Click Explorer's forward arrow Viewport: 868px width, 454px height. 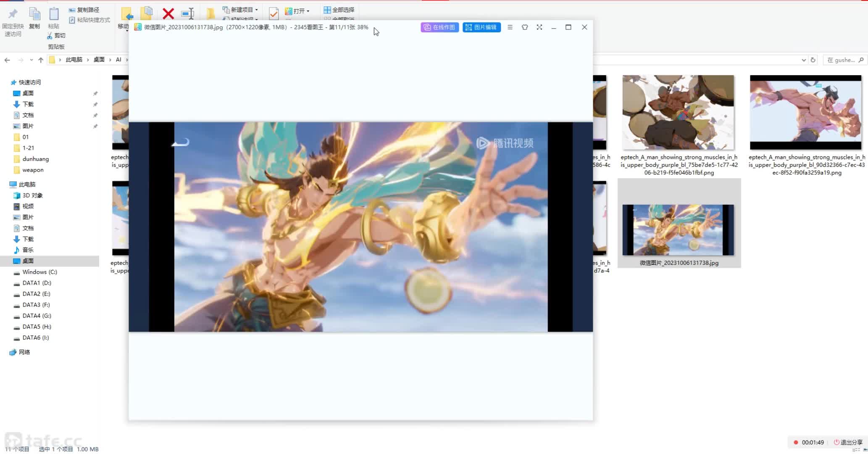(x=20, y=60)
